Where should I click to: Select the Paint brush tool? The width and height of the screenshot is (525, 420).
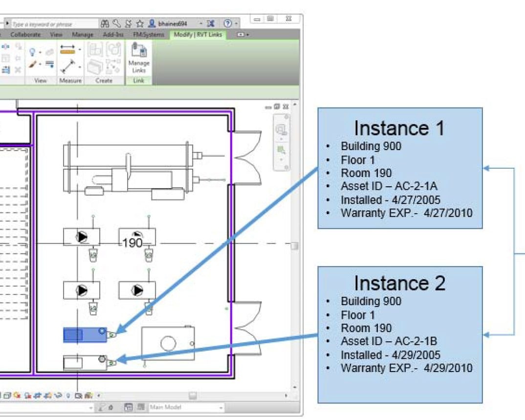[32, 64]
